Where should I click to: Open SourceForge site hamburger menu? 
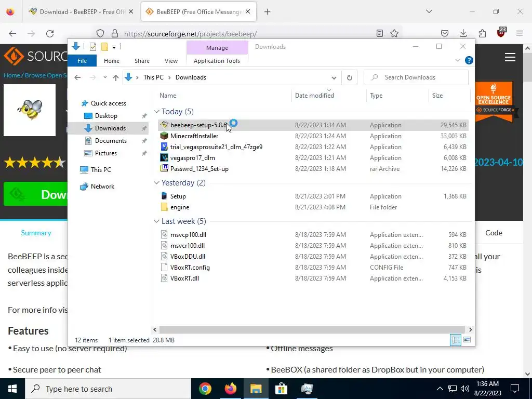tap(510, 57)
